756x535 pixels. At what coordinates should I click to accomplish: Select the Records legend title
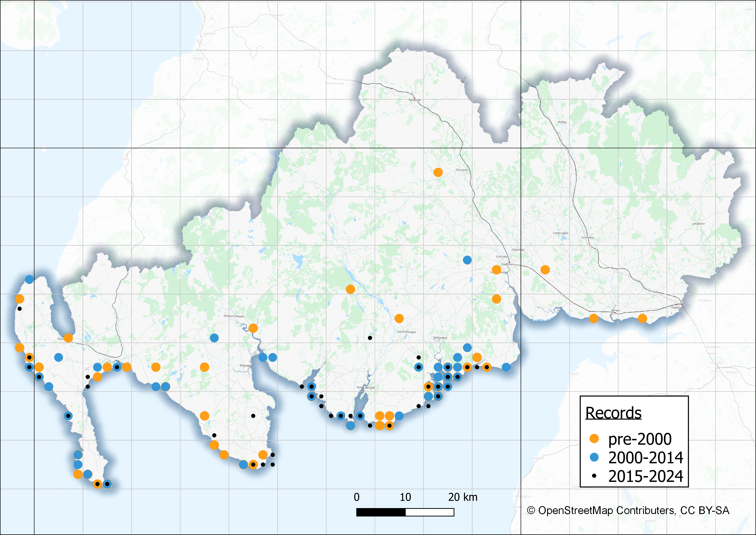click(613, 413)
